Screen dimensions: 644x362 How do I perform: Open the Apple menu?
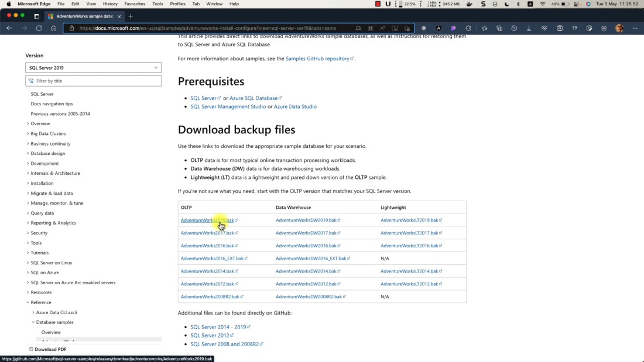(9, 4)
